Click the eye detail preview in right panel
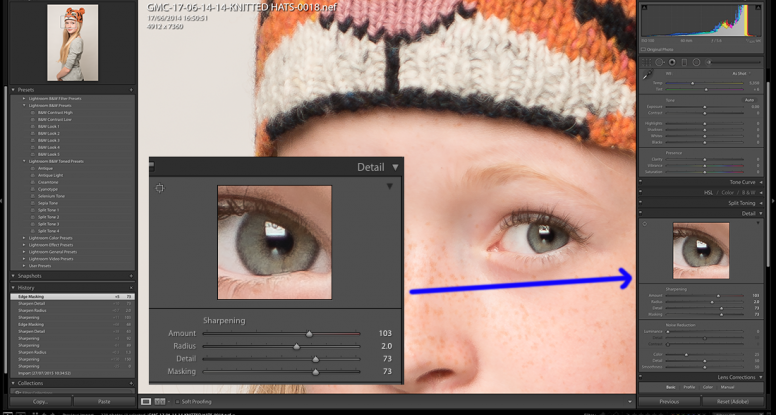Screen dimensions: 776x415 click(701, 251)
